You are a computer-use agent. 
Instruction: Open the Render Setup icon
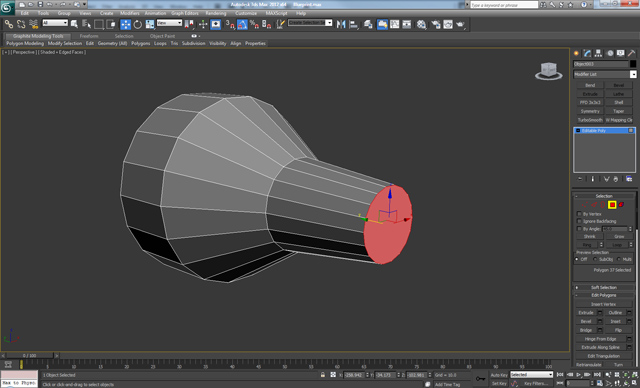point(436,24)
